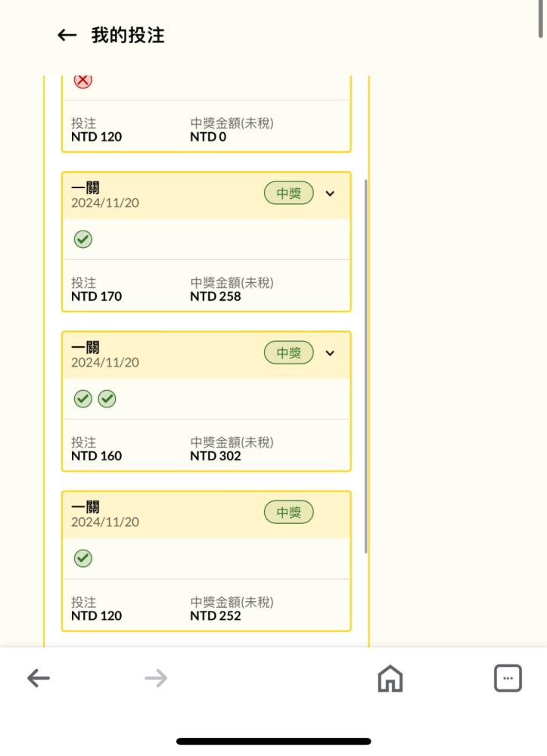Click the green check in NTD 170 card
This screenshot has width=547, height=756.
[83, 239]
